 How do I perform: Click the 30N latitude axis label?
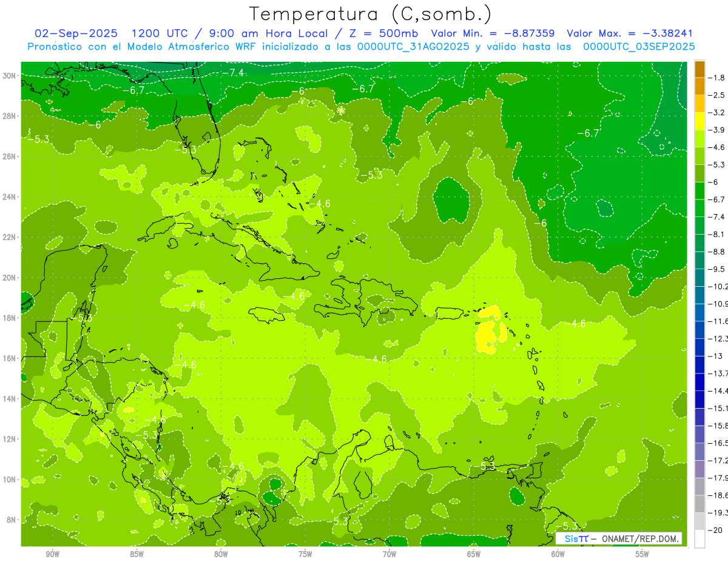[x=9, y=76]
